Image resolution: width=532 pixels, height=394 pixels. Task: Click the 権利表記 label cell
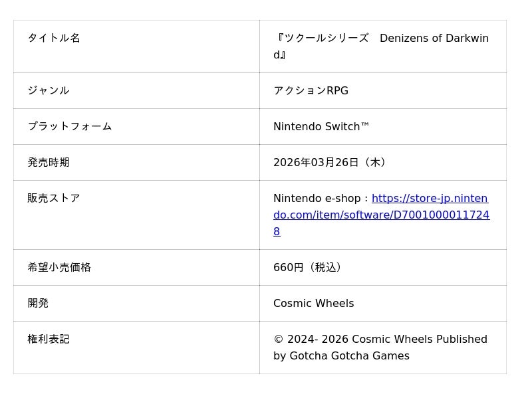49,339
